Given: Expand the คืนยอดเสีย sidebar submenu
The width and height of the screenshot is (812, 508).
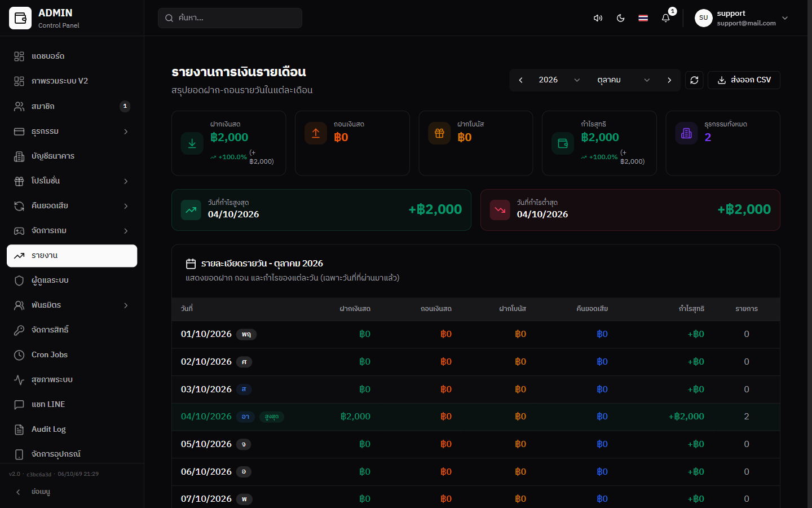Looking at the screenshot, I should [x=72, y=205].
